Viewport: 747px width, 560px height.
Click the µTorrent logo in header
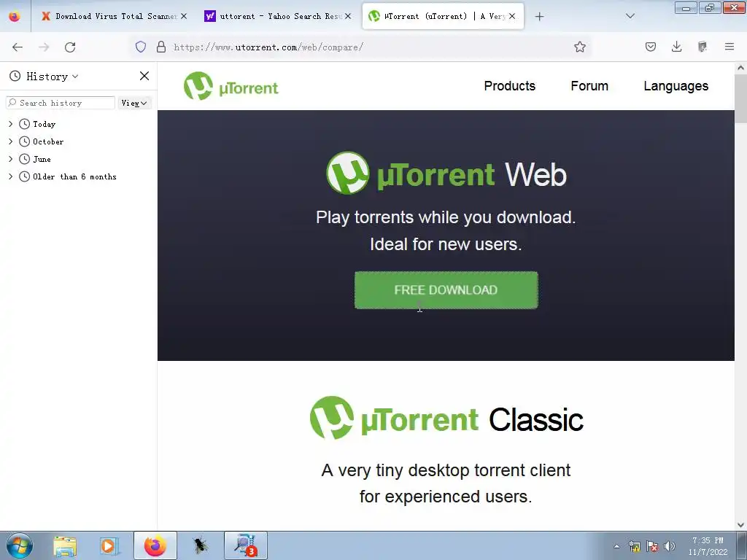pyautogui.click(x=231, y=86)
